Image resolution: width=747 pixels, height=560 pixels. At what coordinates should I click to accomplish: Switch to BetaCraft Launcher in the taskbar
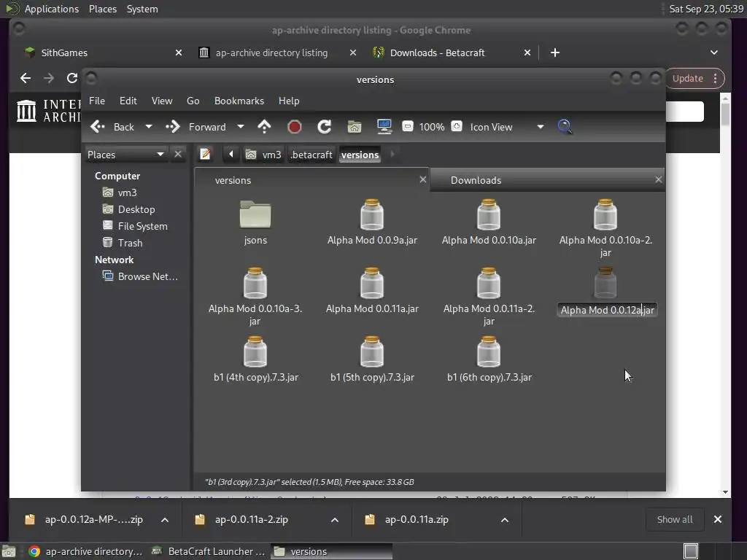coord(209,551)
